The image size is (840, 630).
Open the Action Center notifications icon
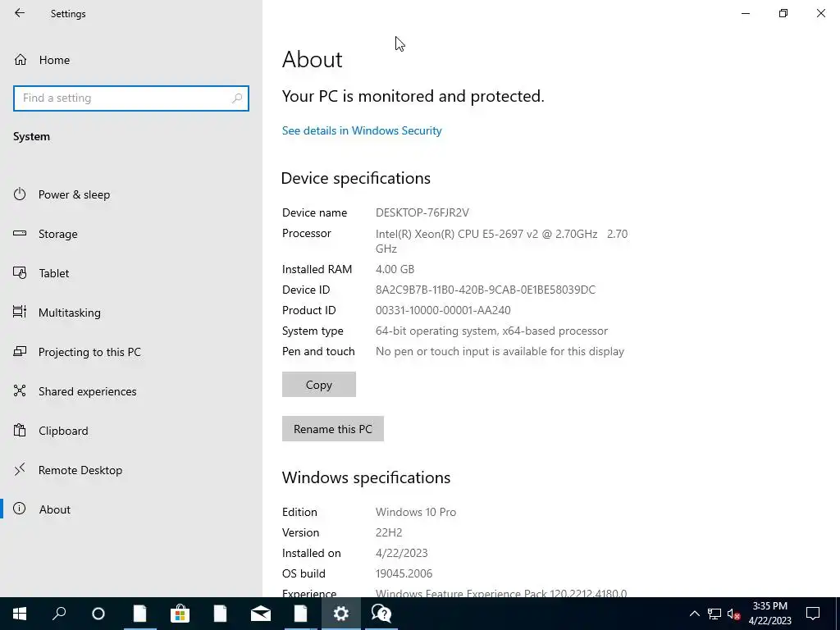(813, 614)
